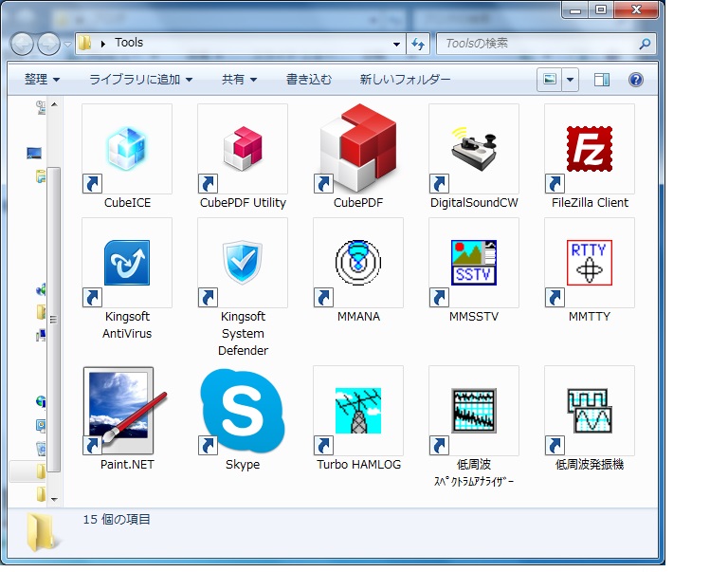
Task: Open the ライブラリに追加 dropdown
Action: [x=140, y=80]
